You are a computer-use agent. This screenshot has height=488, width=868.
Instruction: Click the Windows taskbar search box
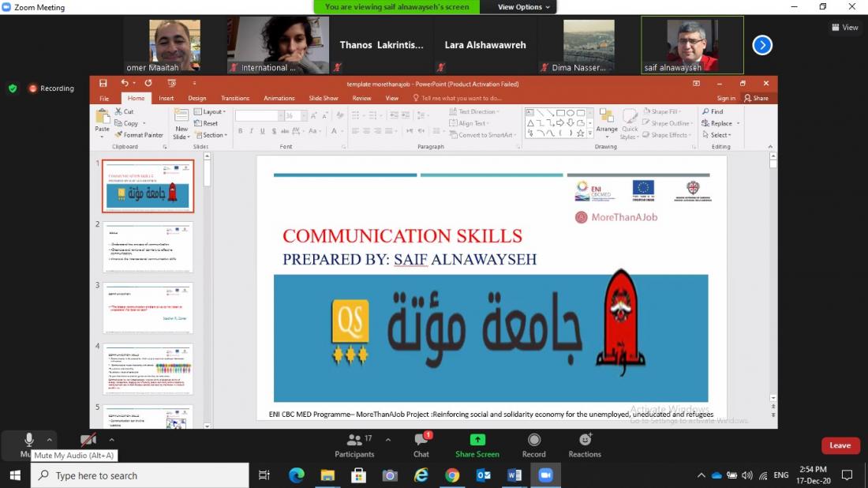pyautogui.click(x=140, y=475)
